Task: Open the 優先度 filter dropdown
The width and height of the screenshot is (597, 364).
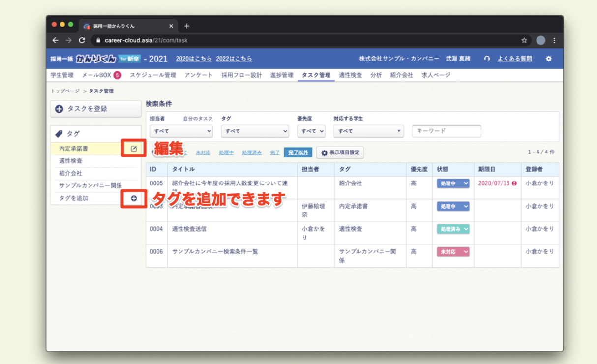Action: (x=311, y=131)
